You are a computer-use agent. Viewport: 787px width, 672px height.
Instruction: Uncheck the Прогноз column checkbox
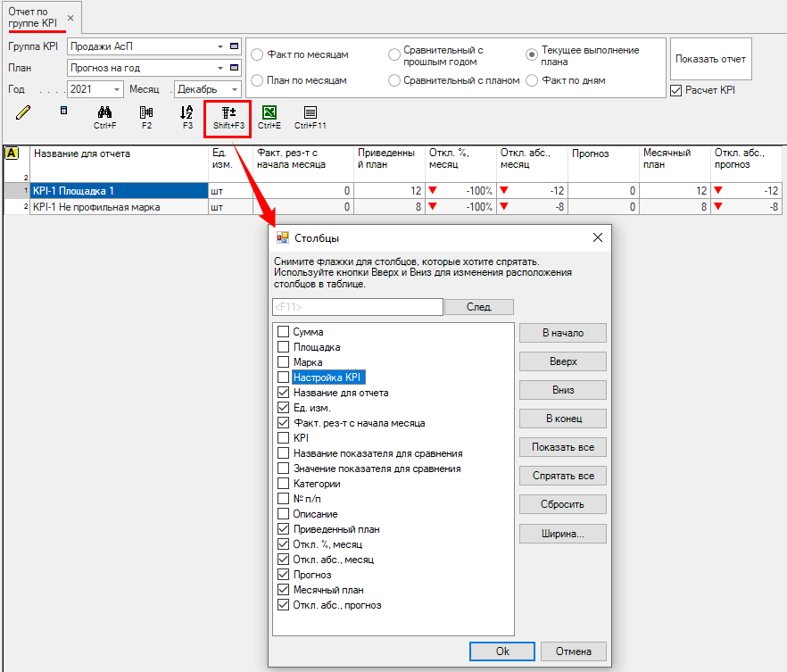click(x=284, y=575)
